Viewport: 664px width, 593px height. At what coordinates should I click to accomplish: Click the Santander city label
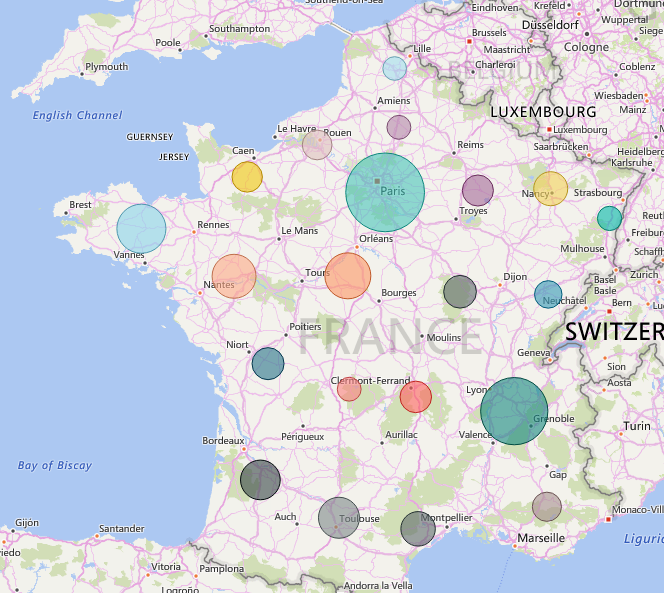click(x=122, y=529)
